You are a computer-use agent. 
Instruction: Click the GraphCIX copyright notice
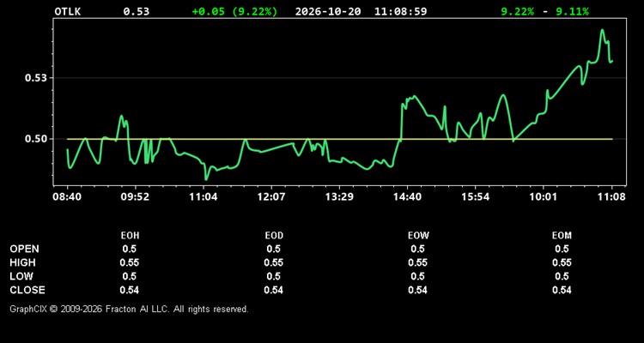(x=129, y=309)
